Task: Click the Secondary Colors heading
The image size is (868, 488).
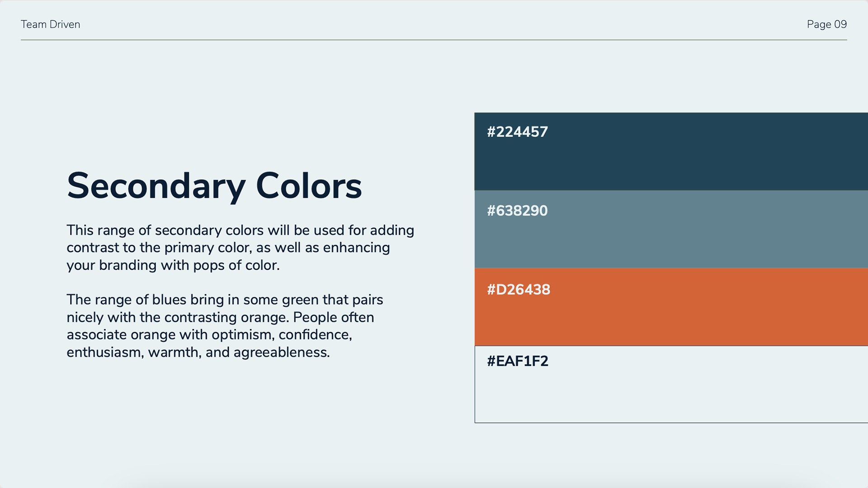Action: click(x=214, y=186)
